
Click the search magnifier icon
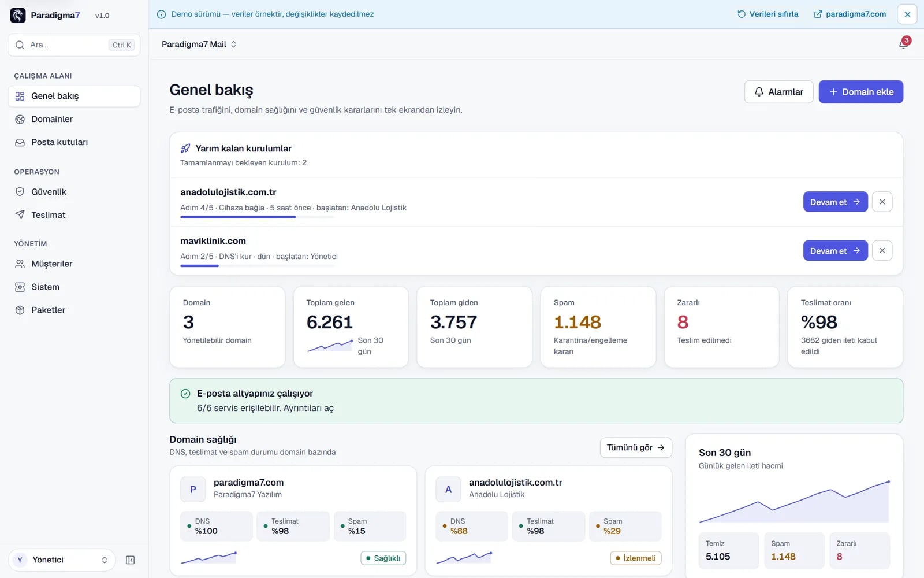(20, 45)
